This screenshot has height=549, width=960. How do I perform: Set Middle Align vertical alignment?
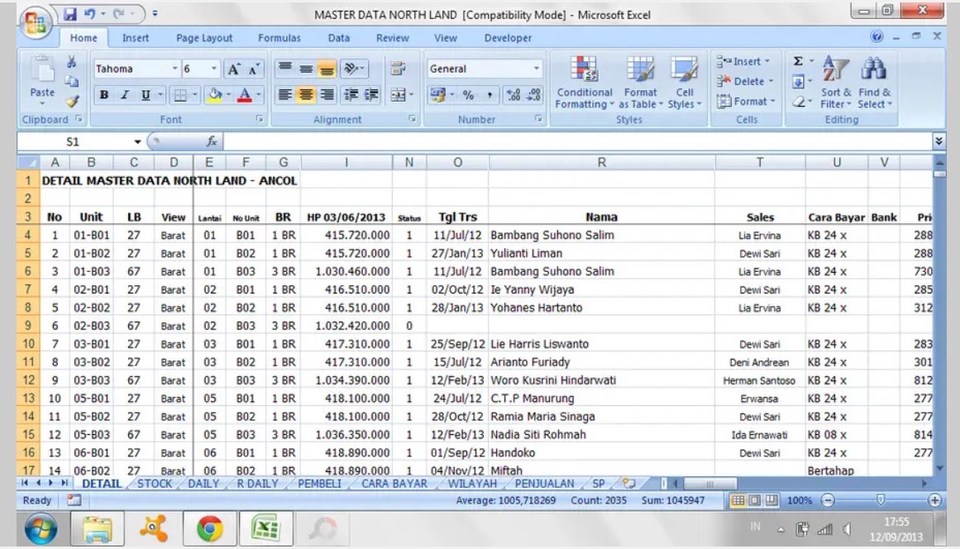tap(306, 69)
